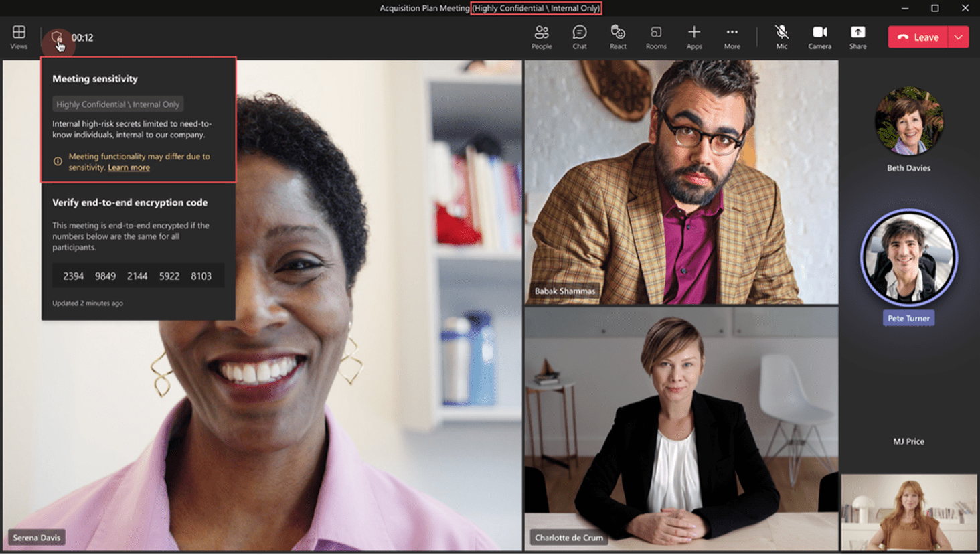The width and height of the screenshot is (980, 555).
Task: Click Charlotte de Crum's video tile
Action: 681,428
